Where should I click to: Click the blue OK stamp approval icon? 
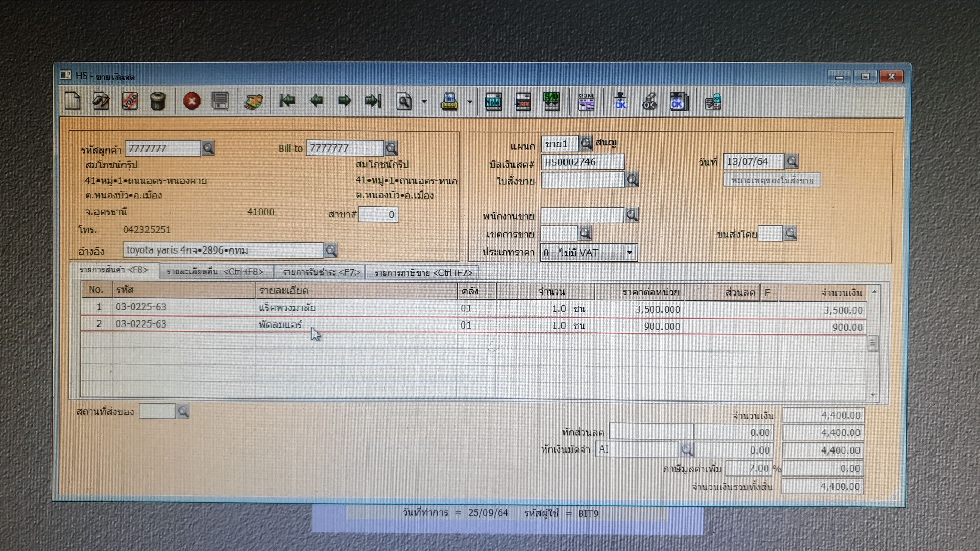(620, 101)
